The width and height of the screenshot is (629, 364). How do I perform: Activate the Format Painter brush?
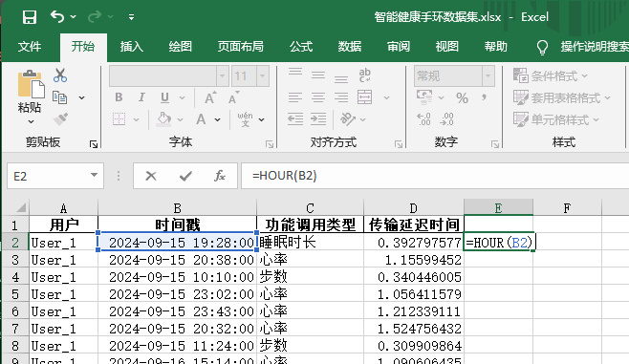coord(60,119)
